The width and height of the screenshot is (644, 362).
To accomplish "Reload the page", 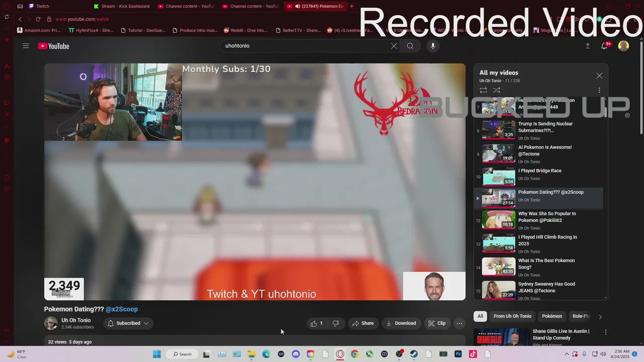I will [x=38, y=19].
